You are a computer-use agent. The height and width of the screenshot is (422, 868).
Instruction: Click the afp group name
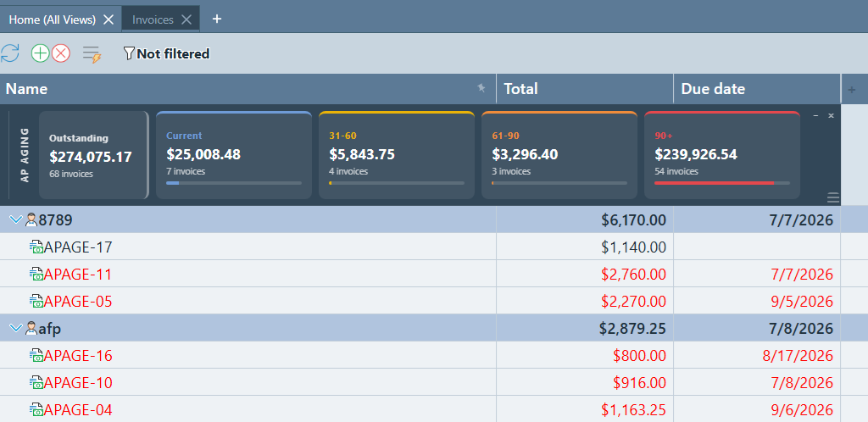[50, 329]
